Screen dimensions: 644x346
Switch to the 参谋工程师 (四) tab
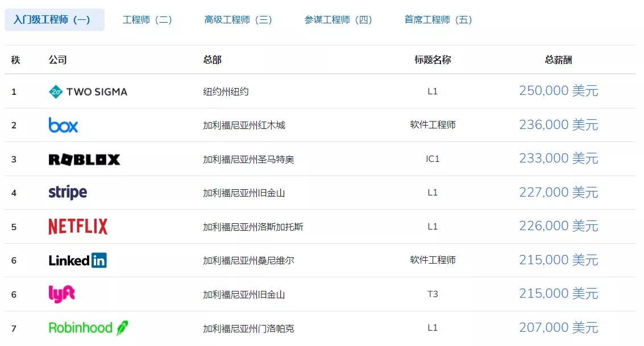pyautogui.click(x=338, y=20)
